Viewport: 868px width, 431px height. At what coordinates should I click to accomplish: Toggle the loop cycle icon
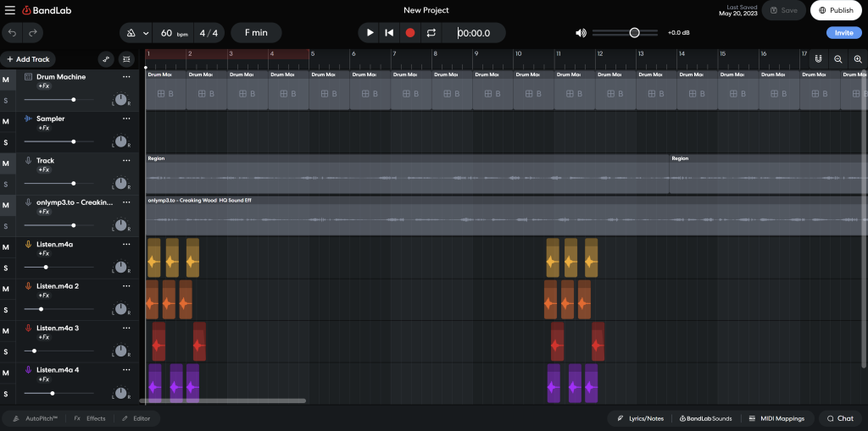coord(431,33)
